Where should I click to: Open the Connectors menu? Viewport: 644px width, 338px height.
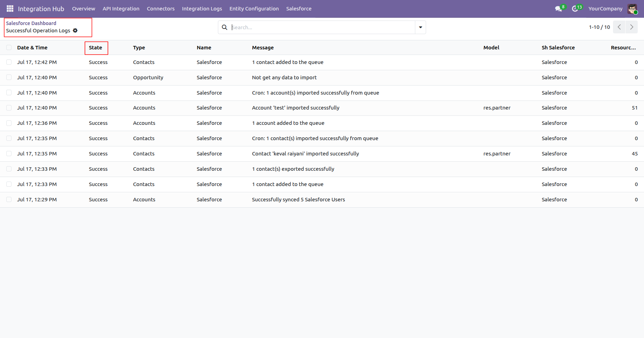[160, 9]
